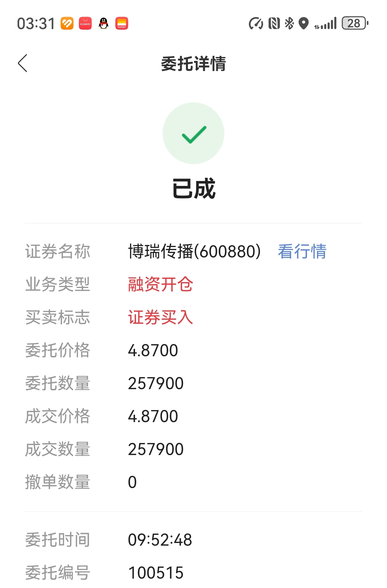Tap the QQ penguin notification icon

pyautogui.click(x=104, y=24)
